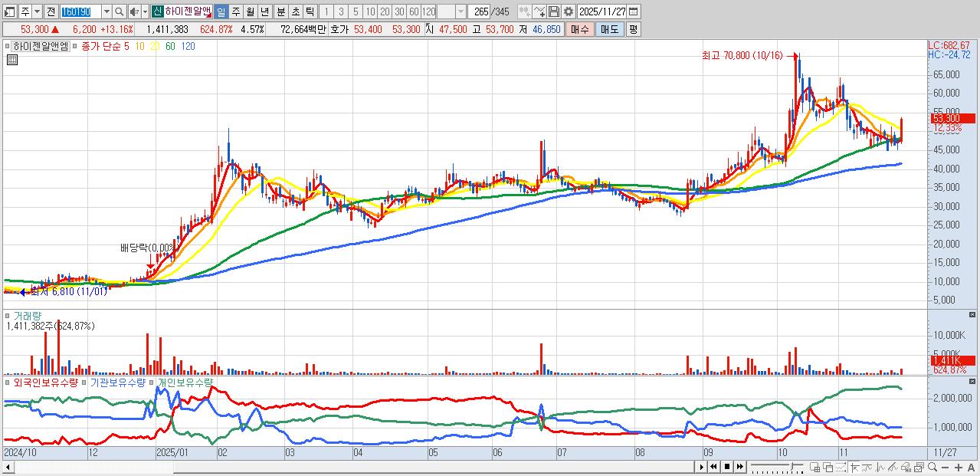Choose the 1 interval button
This screenshot has height=476, width=980.
[x=326, y=11]
